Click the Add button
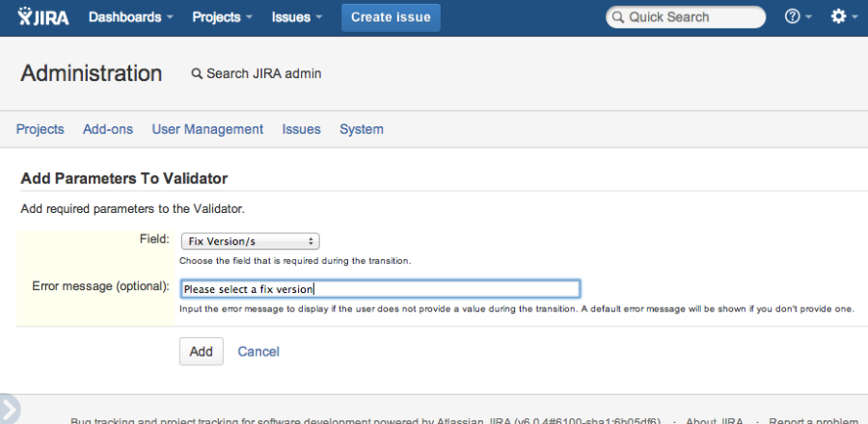The width and height of the screenshot is (868, 424). click(201, 352)
